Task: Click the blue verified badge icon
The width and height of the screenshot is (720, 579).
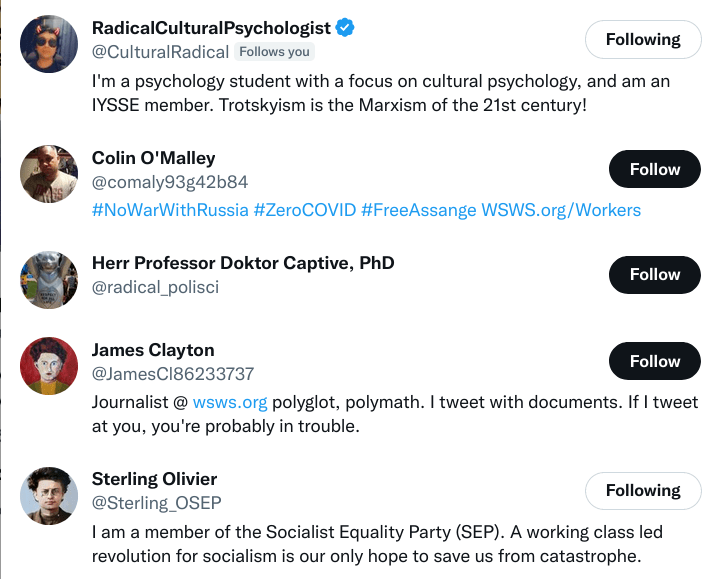Action: tap(345, 27)
